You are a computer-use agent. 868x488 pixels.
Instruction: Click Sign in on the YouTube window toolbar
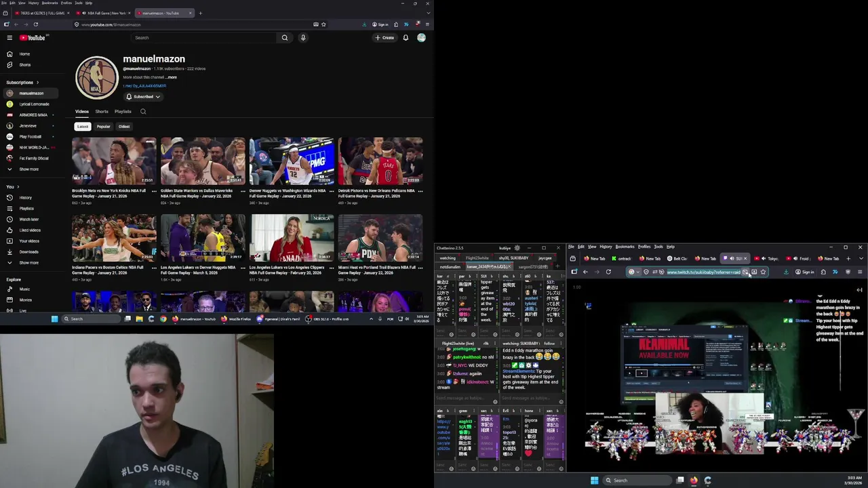[380, 24]
